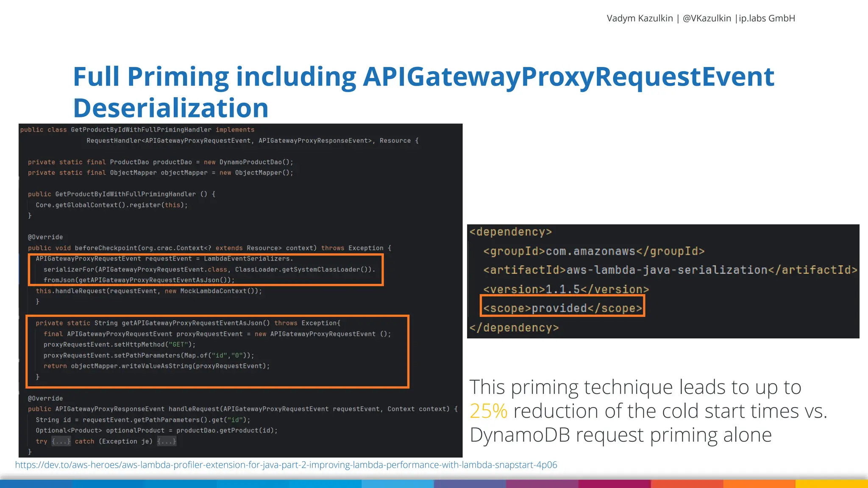Viewport: 868px width, 488px height.
Task: Click the 'Deserialization' word in the title
Action: tap(171, 108)
